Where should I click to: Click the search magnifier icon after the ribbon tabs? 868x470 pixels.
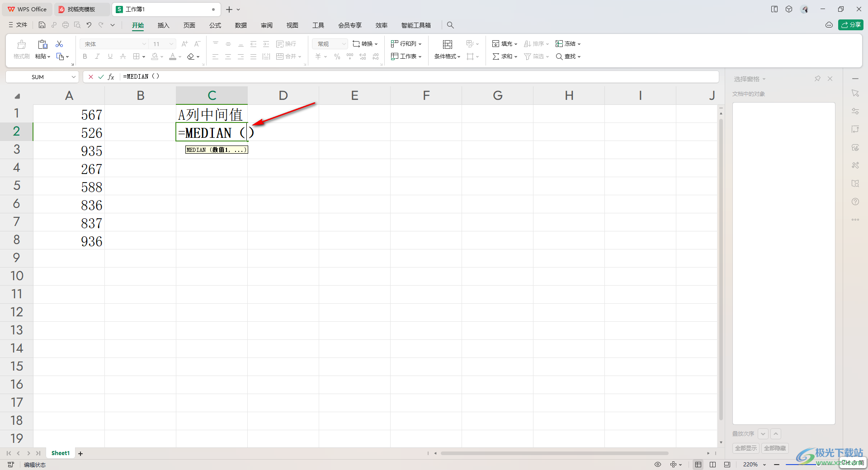450,25
